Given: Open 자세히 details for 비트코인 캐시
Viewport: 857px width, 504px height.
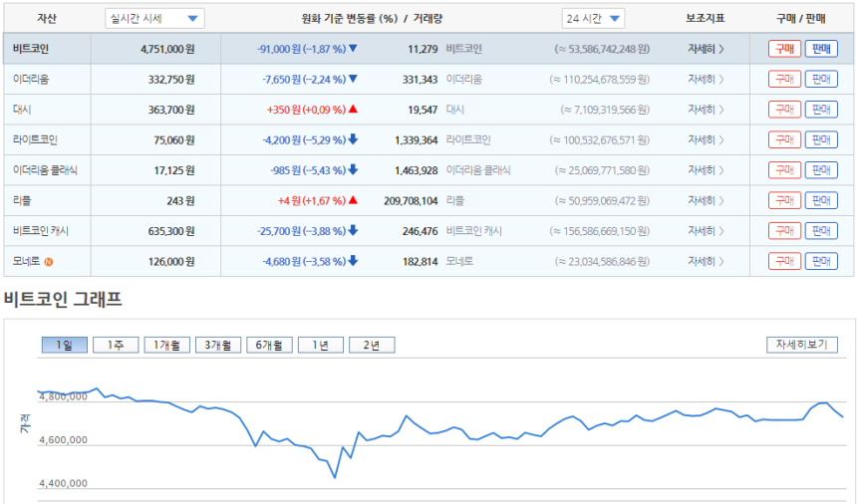Looking at the screenshot, I should (706, 231).
